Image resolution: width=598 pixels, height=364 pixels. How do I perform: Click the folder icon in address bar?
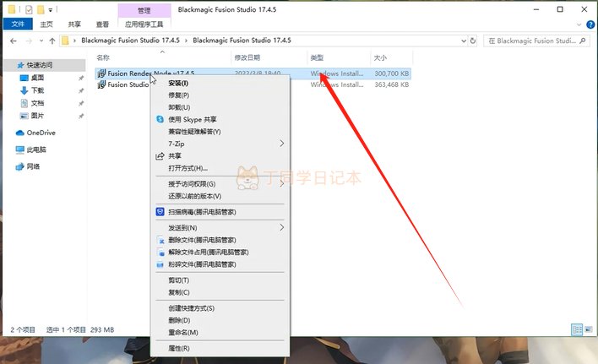pyautogui.click(x=65, y=41)
